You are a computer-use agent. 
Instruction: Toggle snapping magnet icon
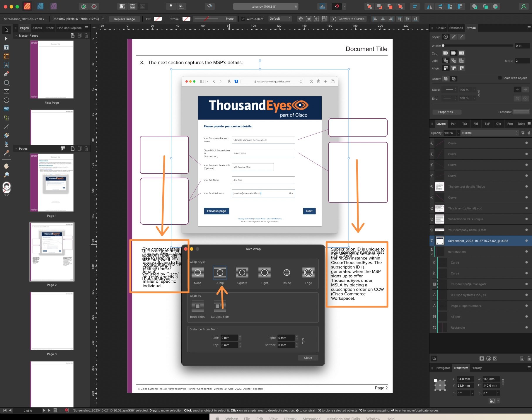pos(337,6)
